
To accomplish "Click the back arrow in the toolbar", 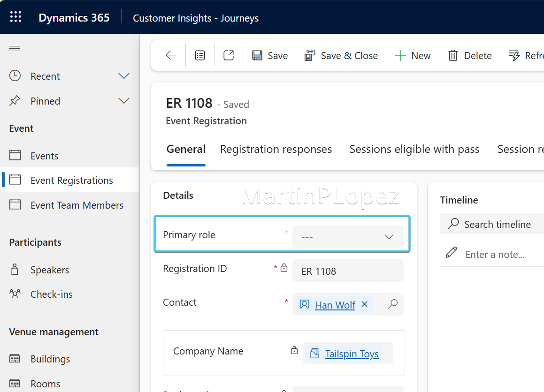I will [170, 55].
